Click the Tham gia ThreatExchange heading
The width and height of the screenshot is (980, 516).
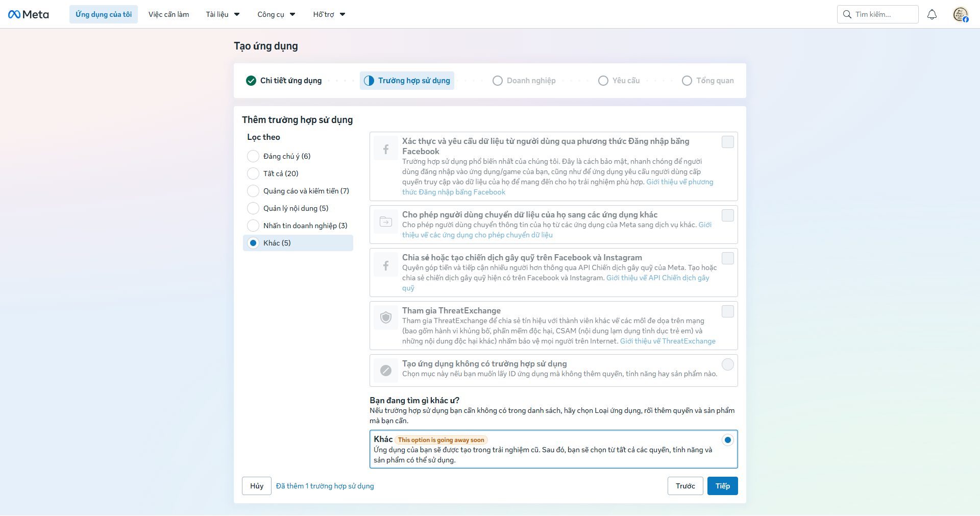click(x=452, y=310)
